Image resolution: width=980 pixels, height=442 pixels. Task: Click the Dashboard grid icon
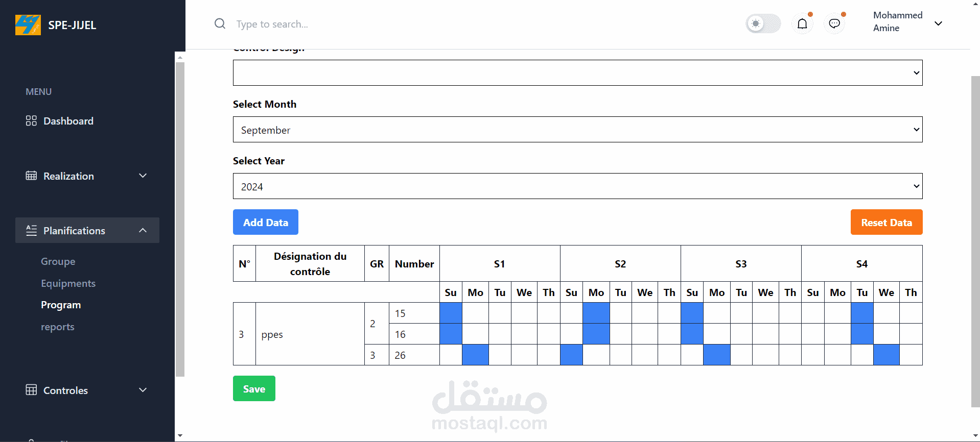coord(31,121)
